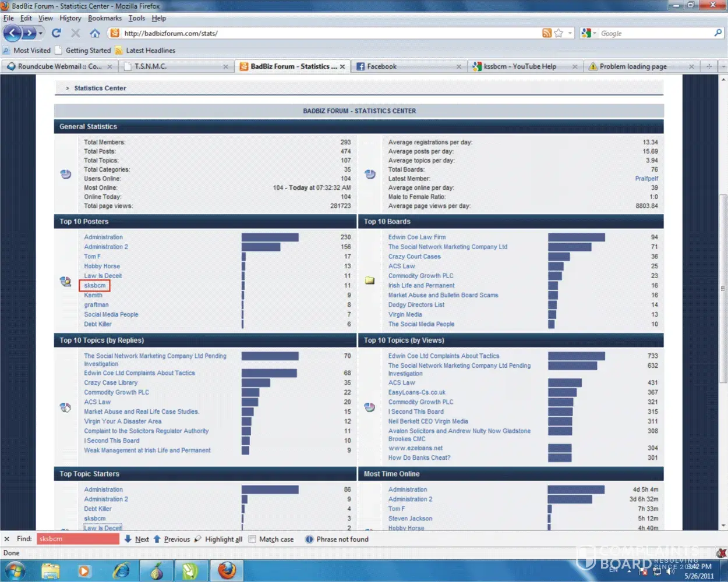Close the find bar with X icon
This screenshot has height=582, width=728.
pyautogui.click(x=7, y=539)
